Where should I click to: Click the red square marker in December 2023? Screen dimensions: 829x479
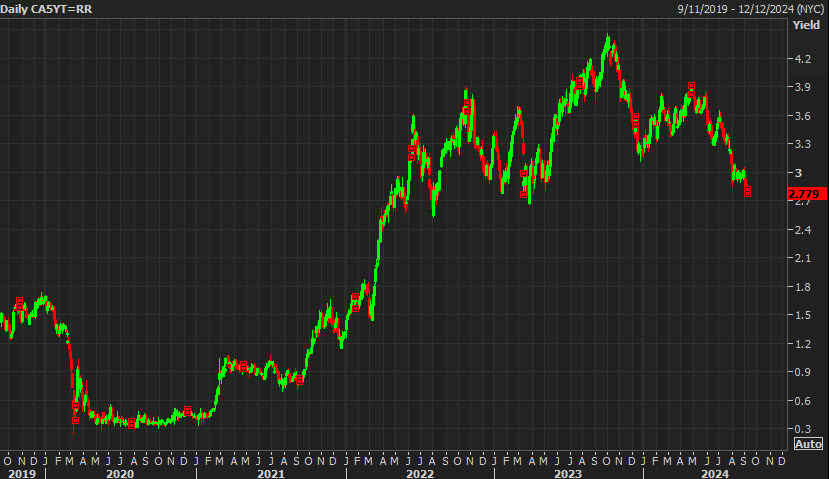(635, 121)
